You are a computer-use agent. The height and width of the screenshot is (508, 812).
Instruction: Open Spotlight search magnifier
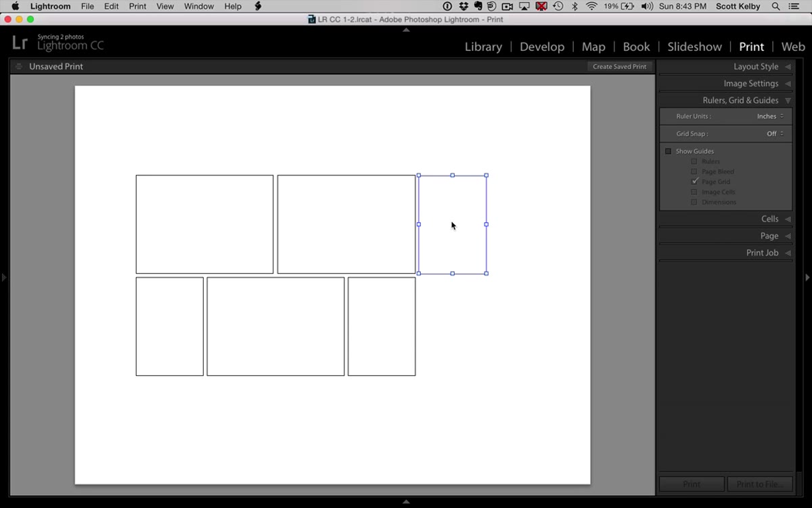(x=776, y=6)
